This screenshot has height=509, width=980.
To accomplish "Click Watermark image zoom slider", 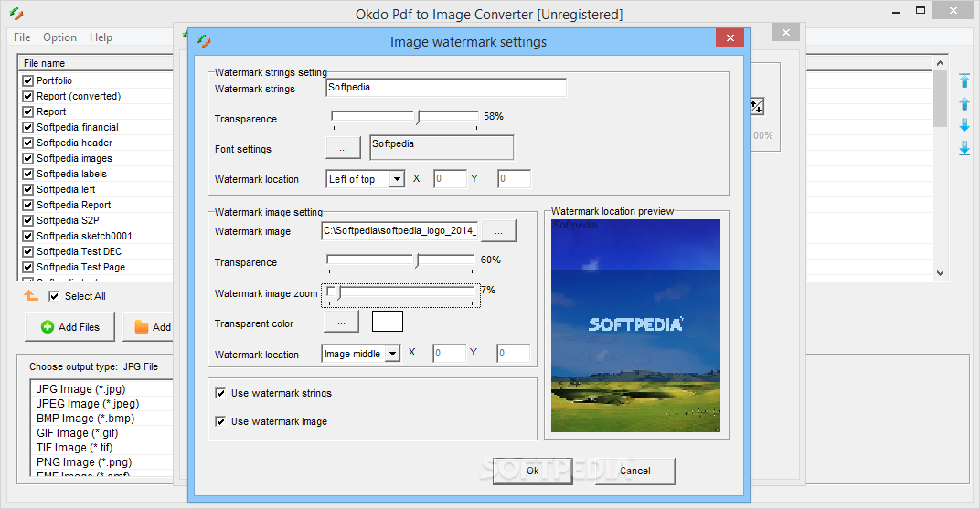I will tap(400, 293).
